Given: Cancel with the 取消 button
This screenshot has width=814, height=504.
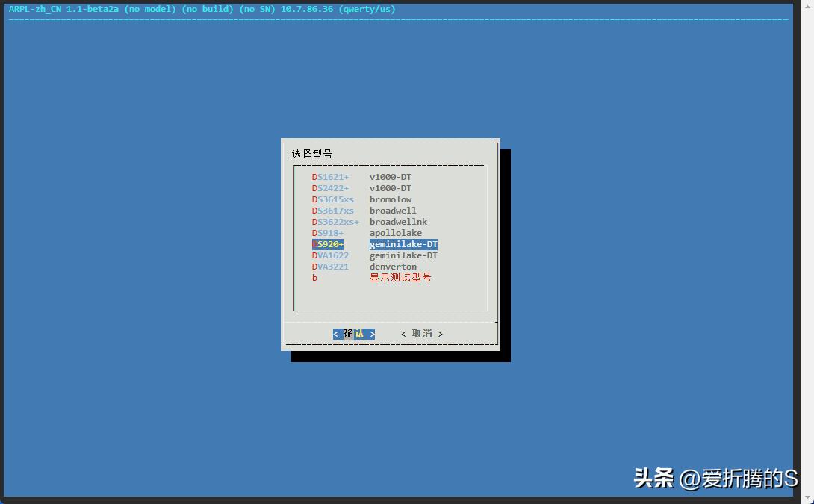Looking at the screenshot, I should pyautogui.click(x=422, y=334).
